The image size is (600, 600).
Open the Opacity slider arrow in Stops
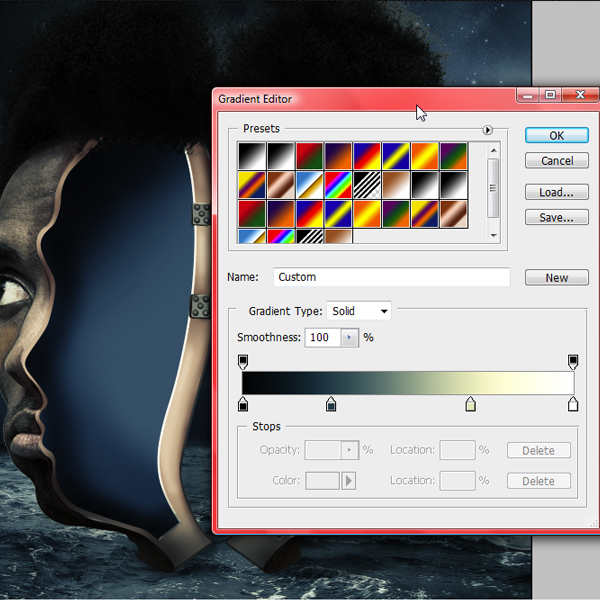pos(349,450)
